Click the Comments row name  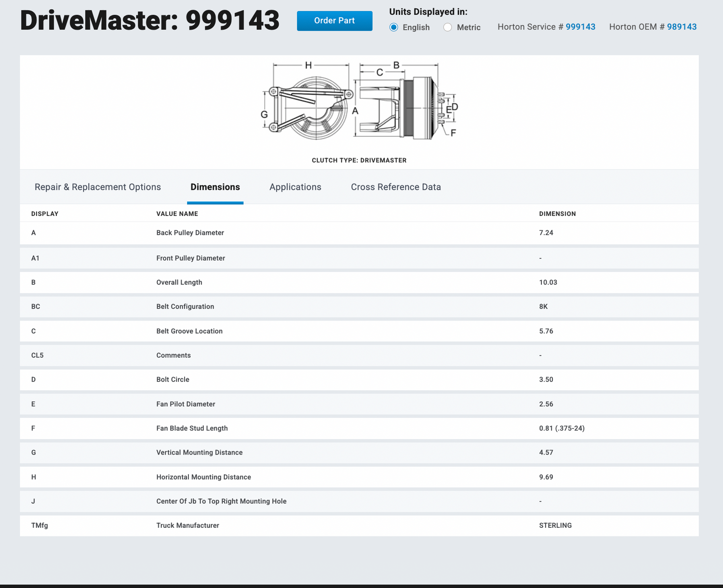(x=174, y=355)
